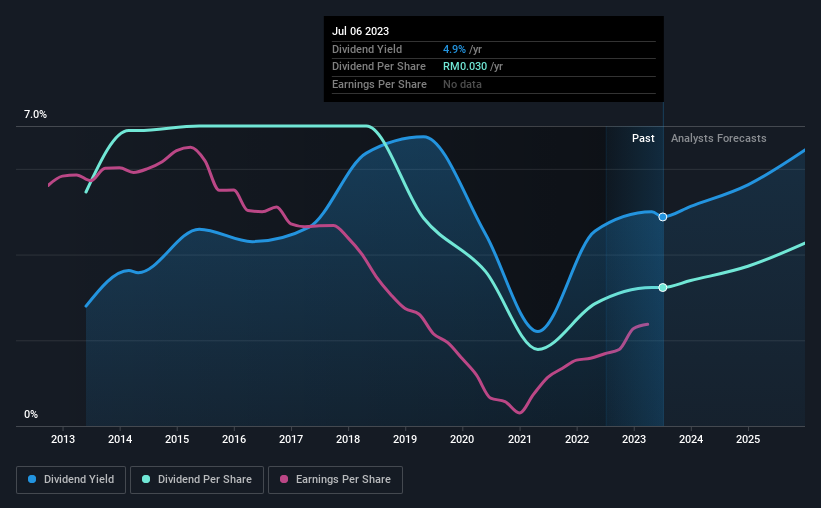This screenshot has height=508, width=821.
Task: Click the teal Dividend Per Share data point marker
Action: tap(663, 288)
